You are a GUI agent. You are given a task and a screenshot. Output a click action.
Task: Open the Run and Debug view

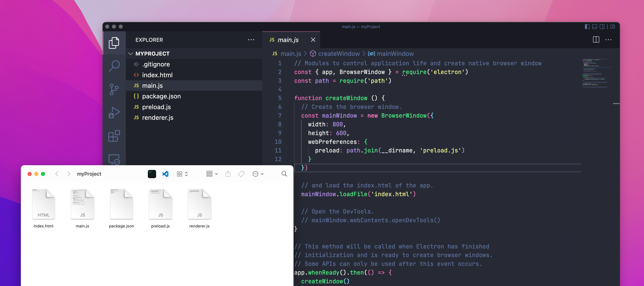point(114,113)
